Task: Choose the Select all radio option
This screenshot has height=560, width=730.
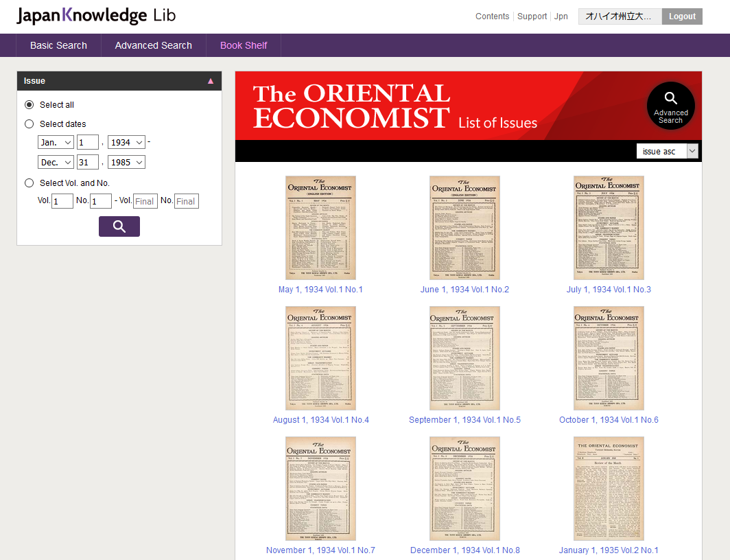Action: click(30, 105)
